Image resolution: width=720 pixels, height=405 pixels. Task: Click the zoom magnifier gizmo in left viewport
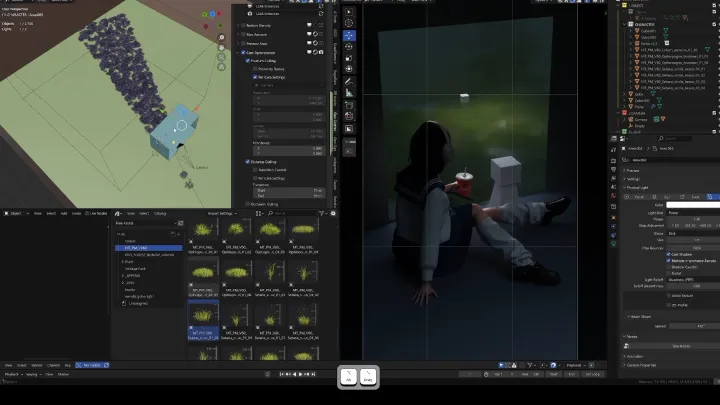pyautogui.click(x=222, y=38)
